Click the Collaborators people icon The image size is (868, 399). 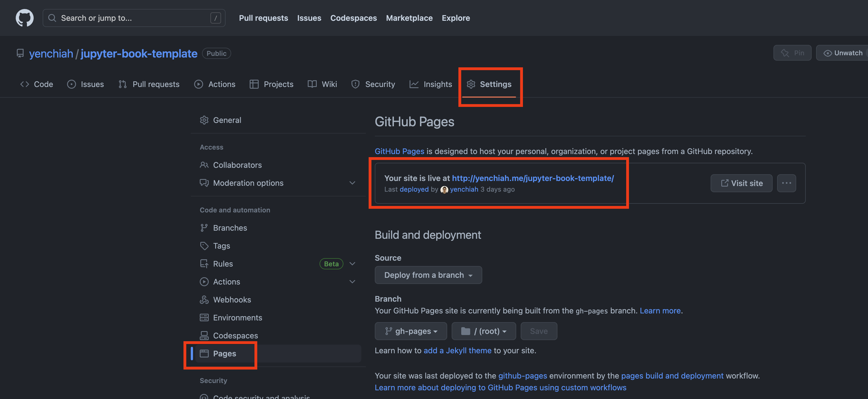click(x=205, y=165)
